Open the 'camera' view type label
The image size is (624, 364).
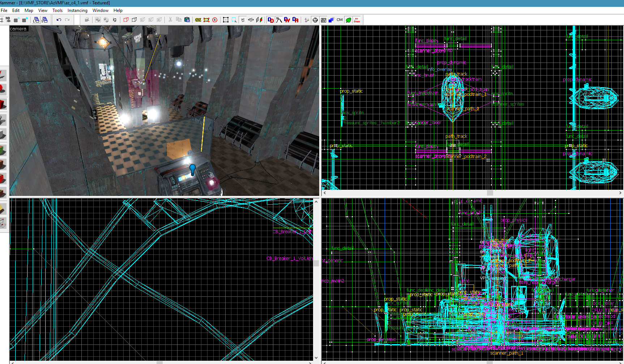coord(18,29)
